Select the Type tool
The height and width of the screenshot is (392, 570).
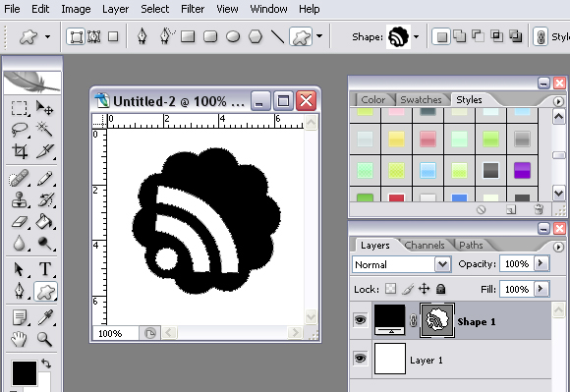tap(44, 269)
